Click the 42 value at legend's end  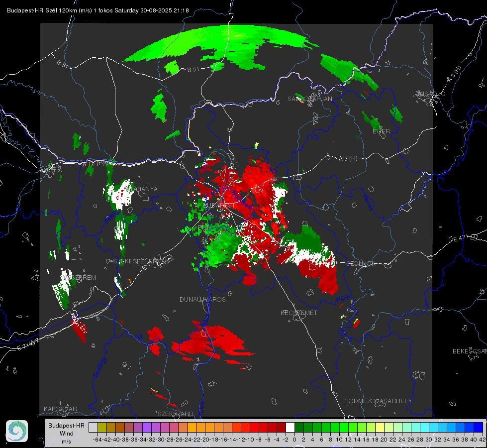[482, 440]
